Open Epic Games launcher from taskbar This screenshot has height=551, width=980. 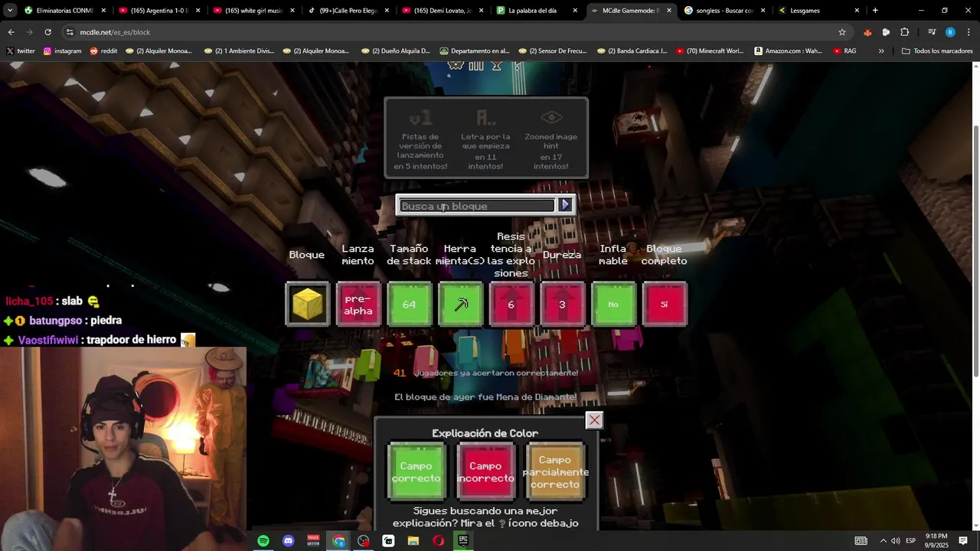(463, 540)
